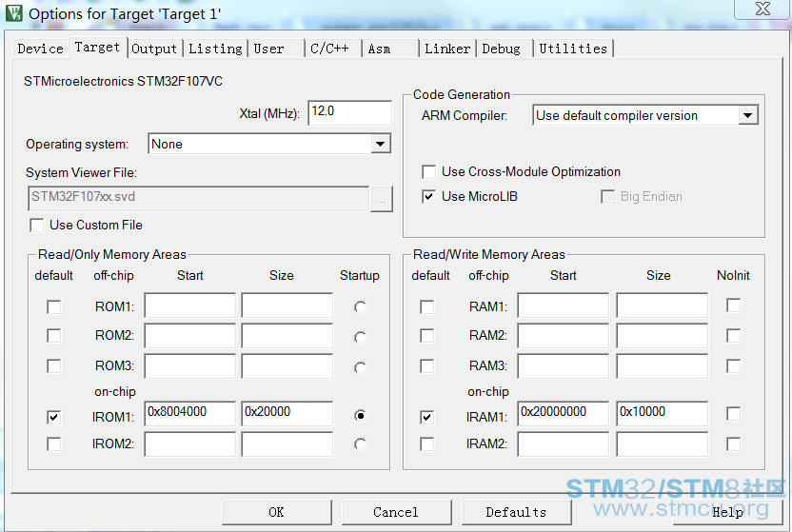Check the ROM1 default checkbox
792x532 pixels.
pyautogui.click(x=54, y=306)
